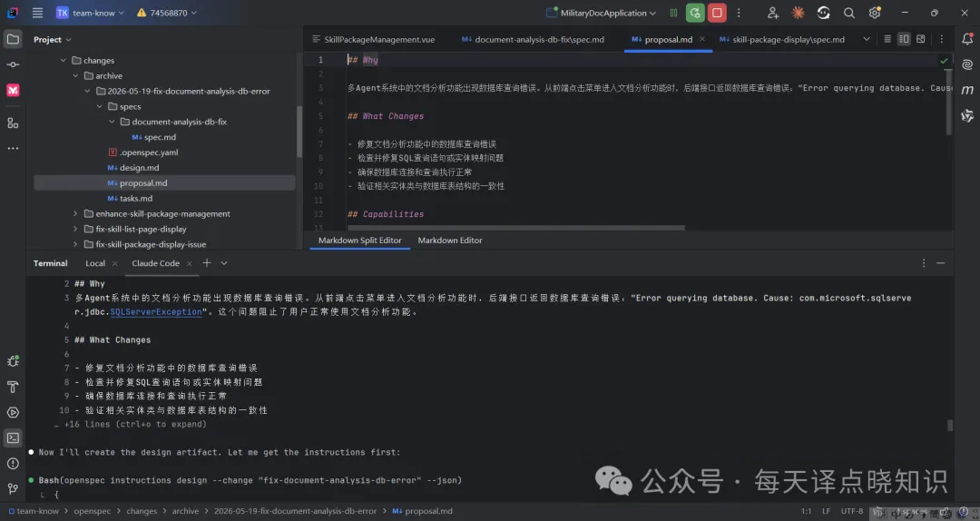Add a new terminal tab

pyautogui.click(x=207, y=263)
